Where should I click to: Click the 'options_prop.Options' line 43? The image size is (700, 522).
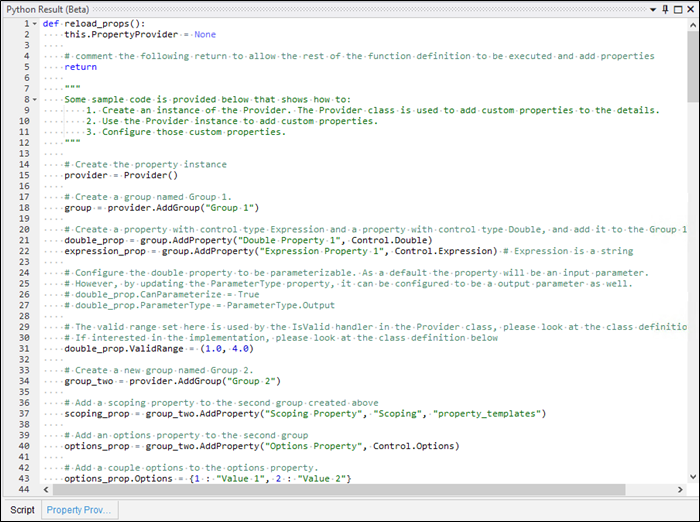[x=208, y=479]
